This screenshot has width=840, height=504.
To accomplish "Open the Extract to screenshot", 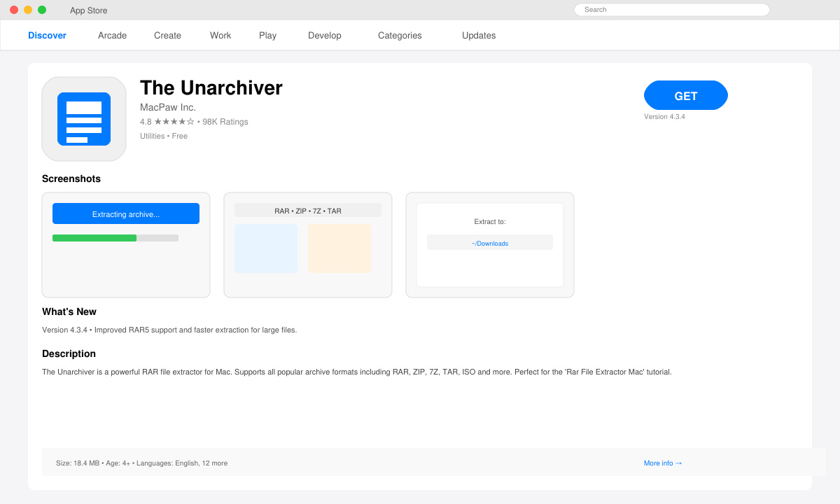I will coord(490,245).
